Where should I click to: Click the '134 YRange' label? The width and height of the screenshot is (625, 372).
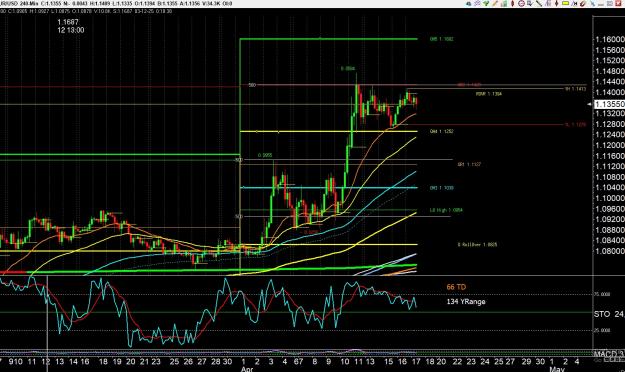(466, 301)
